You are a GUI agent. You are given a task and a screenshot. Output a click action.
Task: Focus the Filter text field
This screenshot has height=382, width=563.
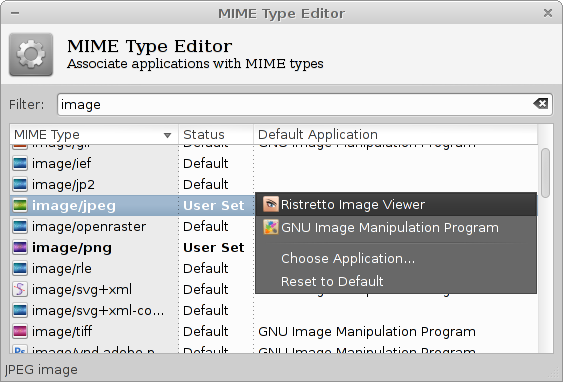coord(305,104)
